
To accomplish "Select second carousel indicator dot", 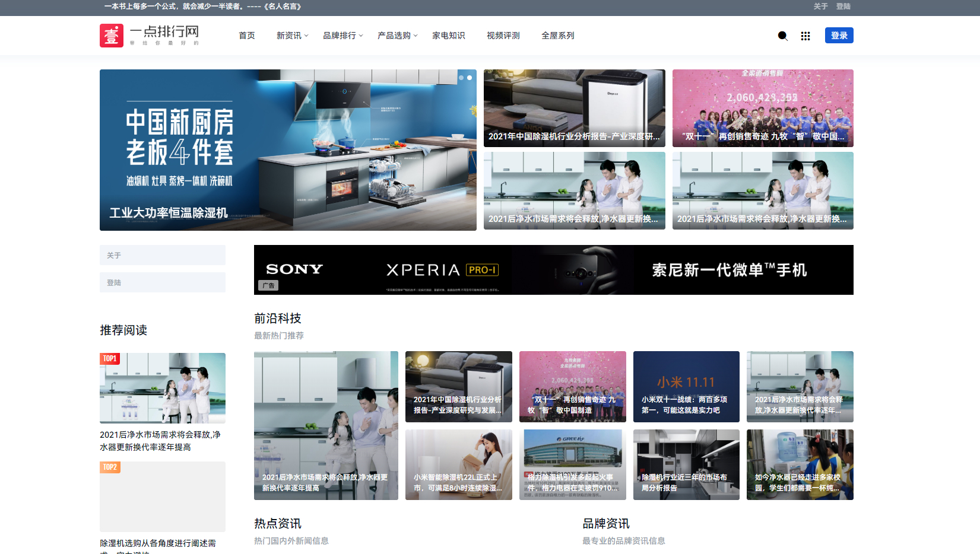I will coord(470,78).
